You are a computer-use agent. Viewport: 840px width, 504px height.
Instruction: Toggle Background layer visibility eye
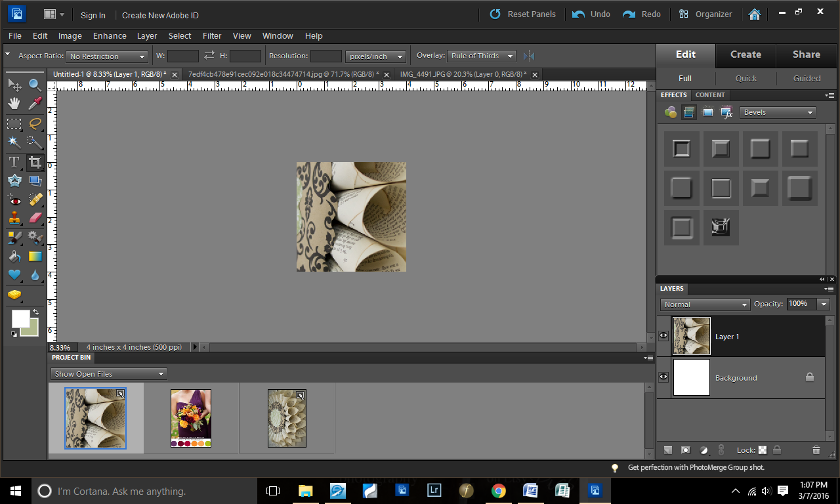pyautogui.click(x=663, y=377)
